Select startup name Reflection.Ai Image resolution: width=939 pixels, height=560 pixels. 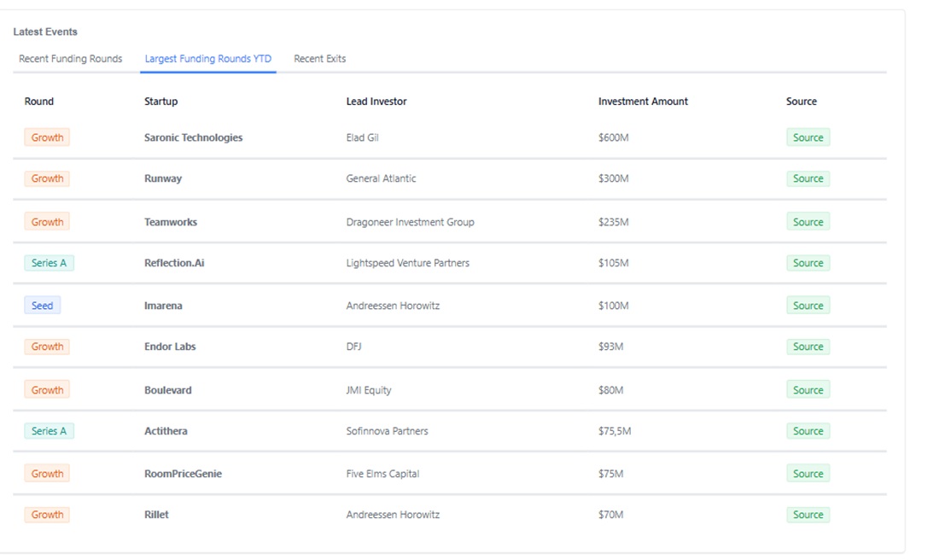click(x=174, y=263)
